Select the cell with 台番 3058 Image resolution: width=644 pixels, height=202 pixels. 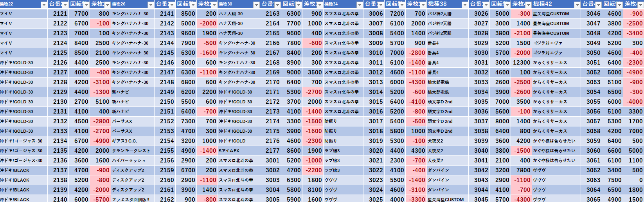[592, 131]
